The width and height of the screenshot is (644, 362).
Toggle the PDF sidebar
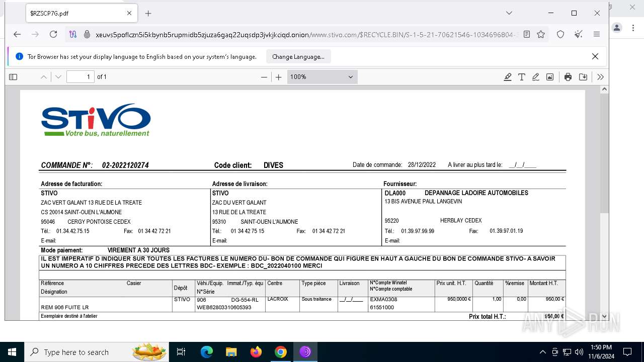pos(13,77)
